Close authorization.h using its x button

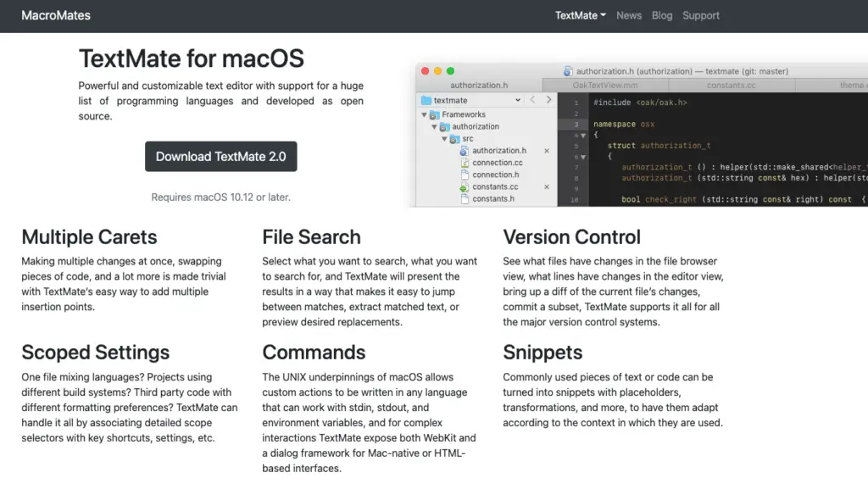click(x=547, y=151)
